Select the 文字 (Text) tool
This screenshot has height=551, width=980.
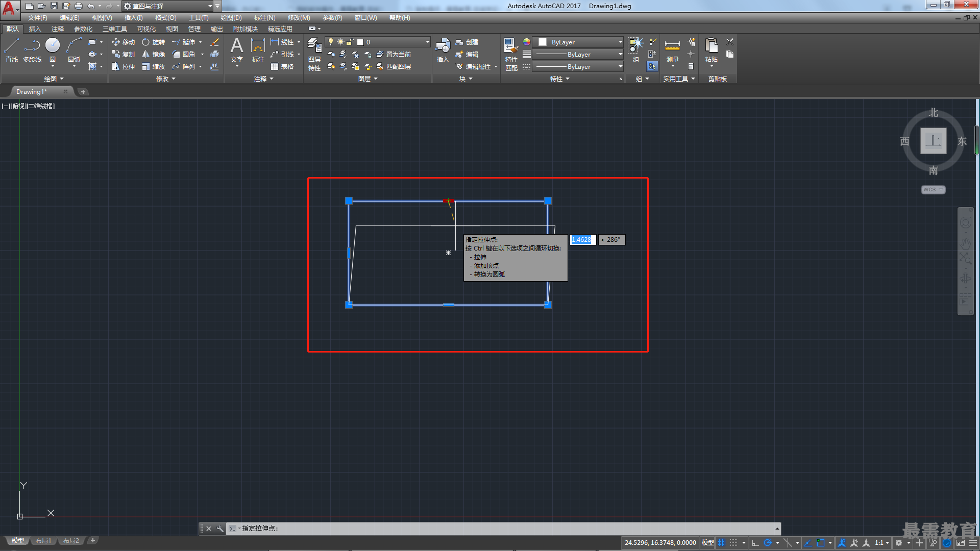pyautogui.click(x=236, y=51)
